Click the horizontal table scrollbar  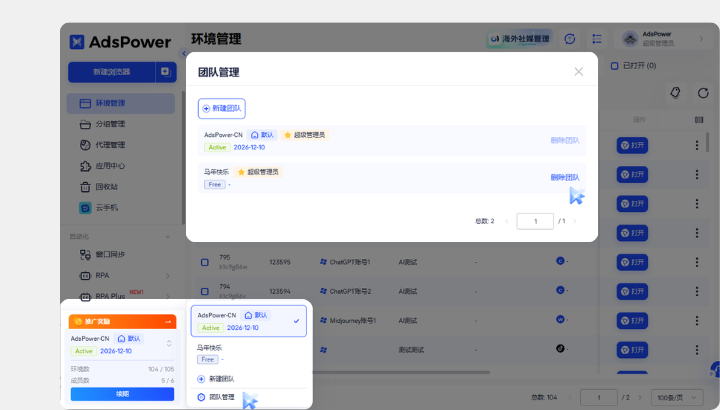(401, 372)
